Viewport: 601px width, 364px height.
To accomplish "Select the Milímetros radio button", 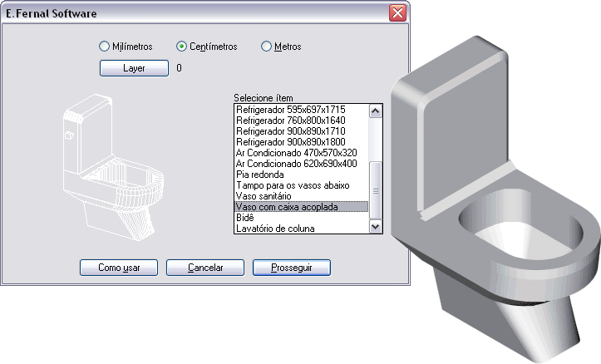I will 105,47.
